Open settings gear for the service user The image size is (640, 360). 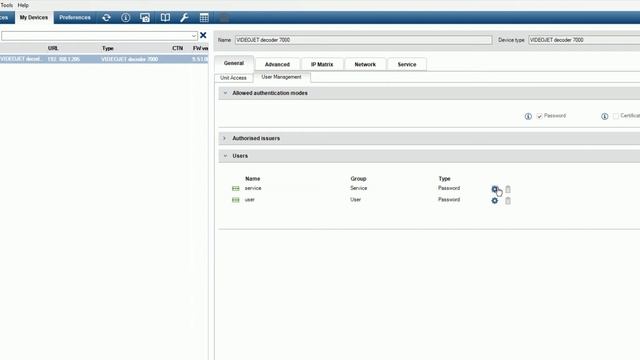(494, 189)
